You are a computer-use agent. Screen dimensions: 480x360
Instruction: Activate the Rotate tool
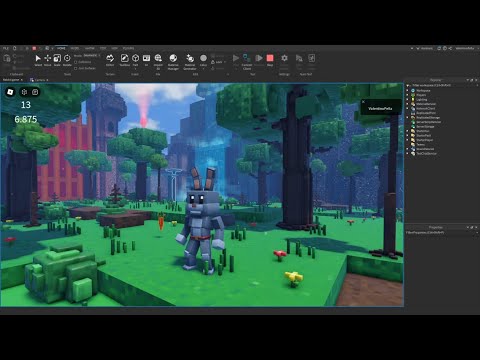tap(67, 60)
